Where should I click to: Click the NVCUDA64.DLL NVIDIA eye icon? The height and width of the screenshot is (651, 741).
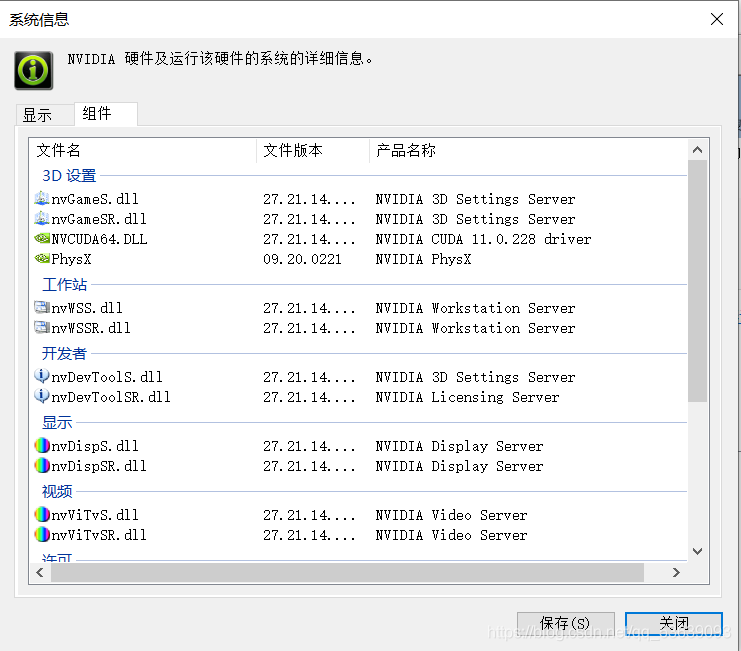tap(42, 239)
